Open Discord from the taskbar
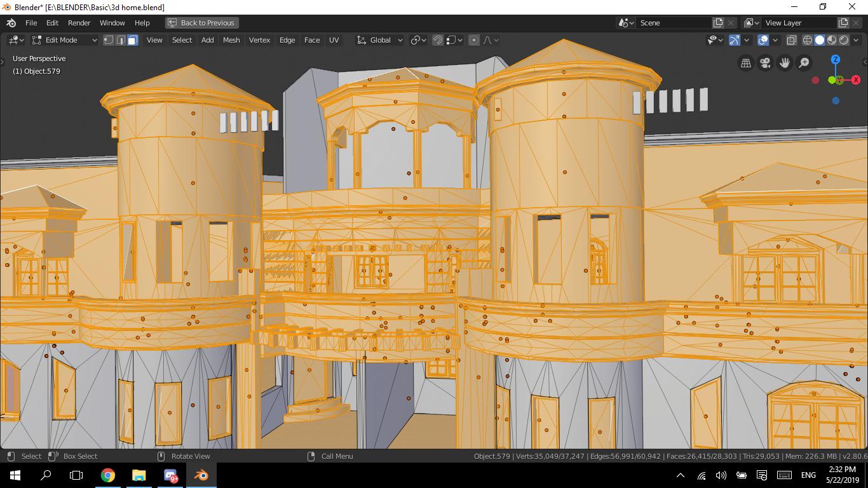This screenshot has width=868, height=488. (170, 475)
